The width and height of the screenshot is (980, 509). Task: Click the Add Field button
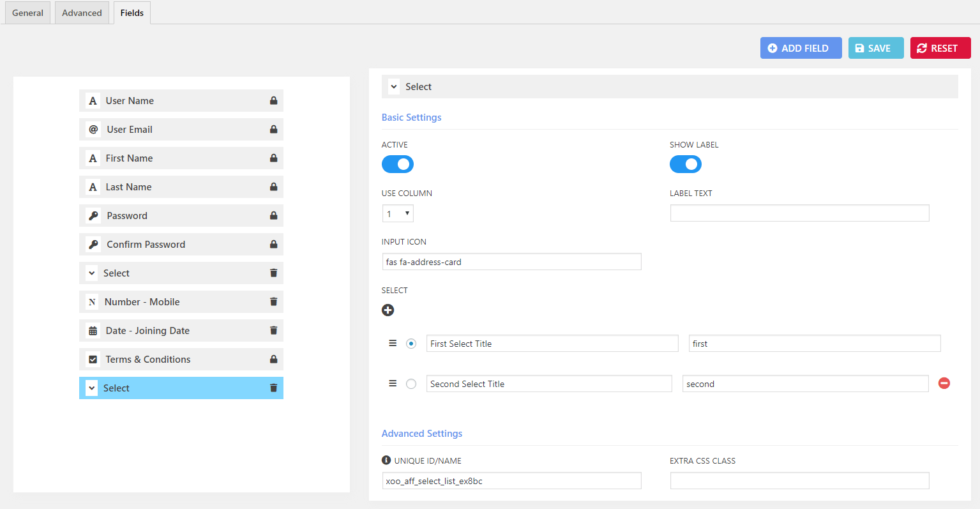(801, 48)
